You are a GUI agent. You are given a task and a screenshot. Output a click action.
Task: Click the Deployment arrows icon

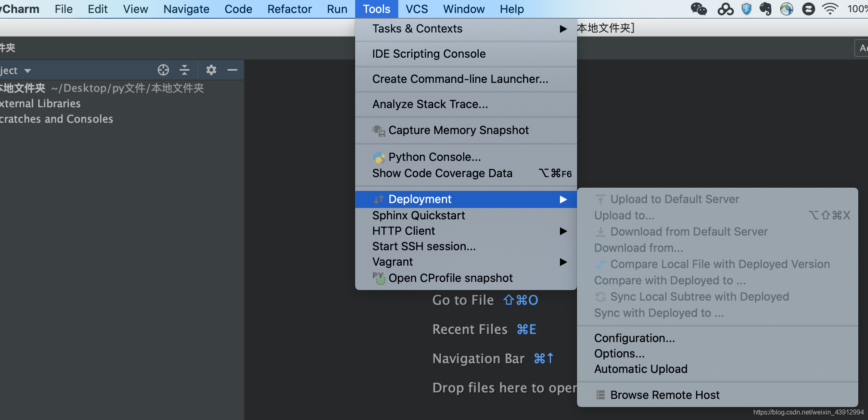(378, 199)
